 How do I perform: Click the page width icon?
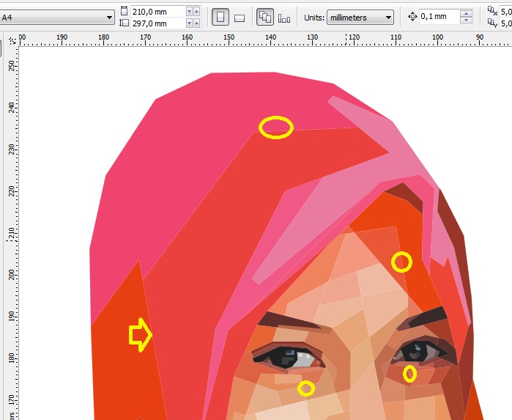pos(124,11)
